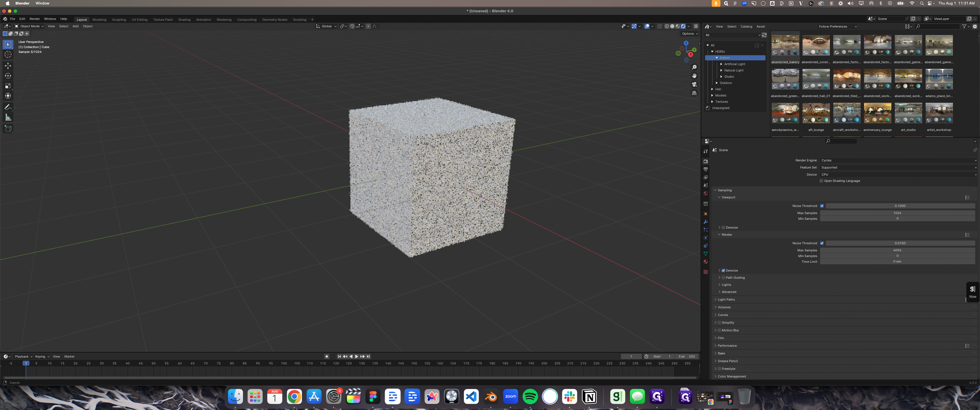Switch to the Shading workspace tab
Viewport: 980px width, 410px height.
tap(184, 20)
